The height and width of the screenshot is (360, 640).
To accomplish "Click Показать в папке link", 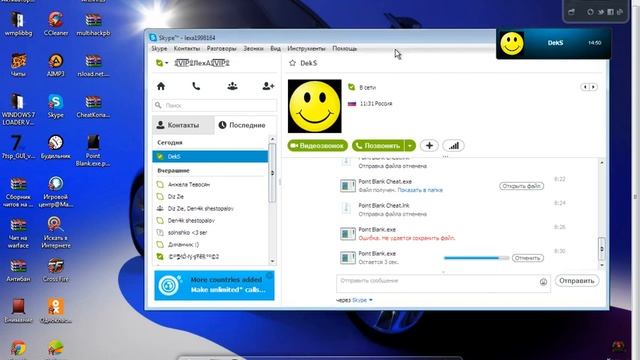I will (420, 190).
